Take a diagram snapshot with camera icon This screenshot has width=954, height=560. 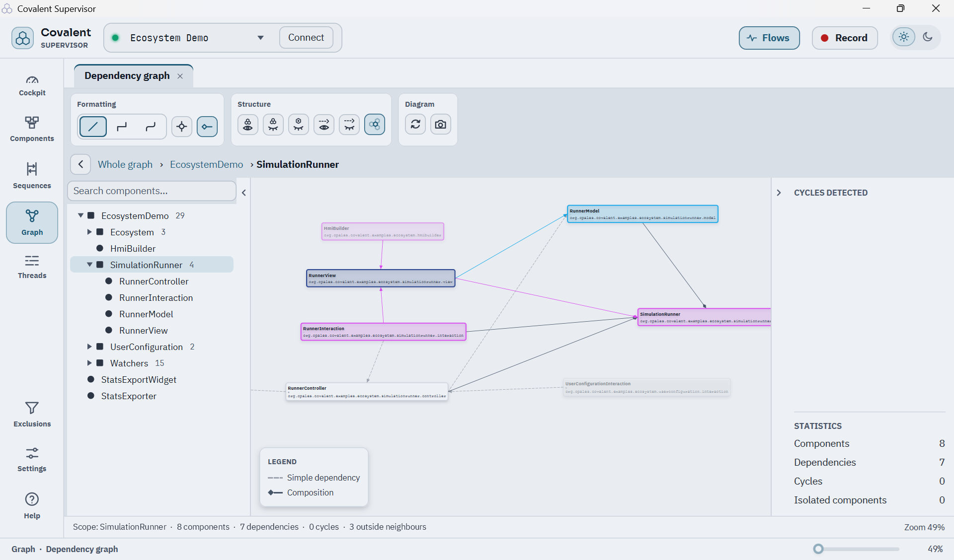click(441, 125)
